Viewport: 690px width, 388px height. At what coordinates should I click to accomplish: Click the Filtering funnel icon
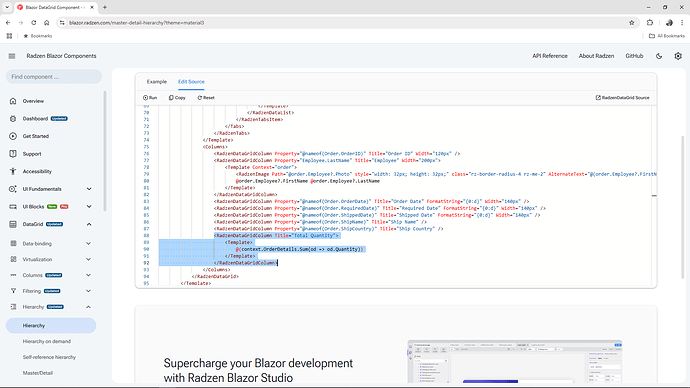pos(13,291)
